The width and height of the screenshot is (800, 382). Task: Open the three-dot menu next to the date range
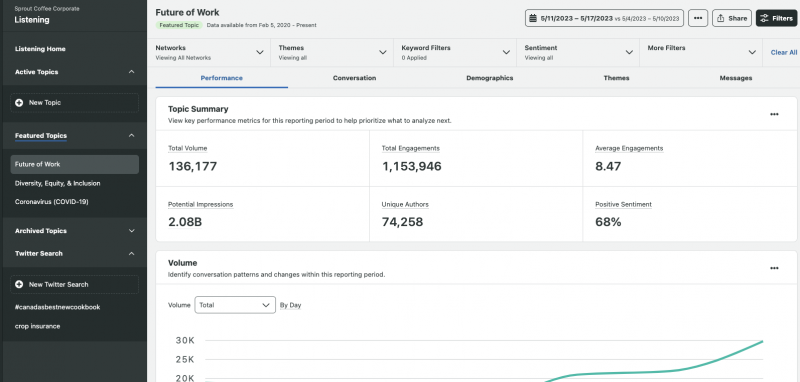pos(698,18)
